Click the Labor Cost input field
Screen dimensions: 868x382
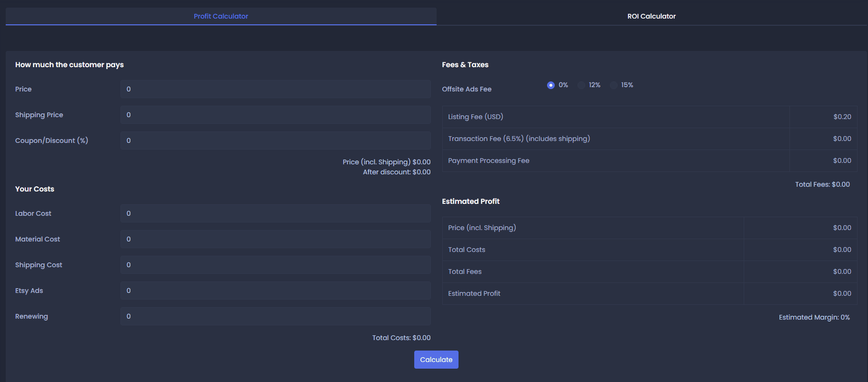(x=276, y=213)
